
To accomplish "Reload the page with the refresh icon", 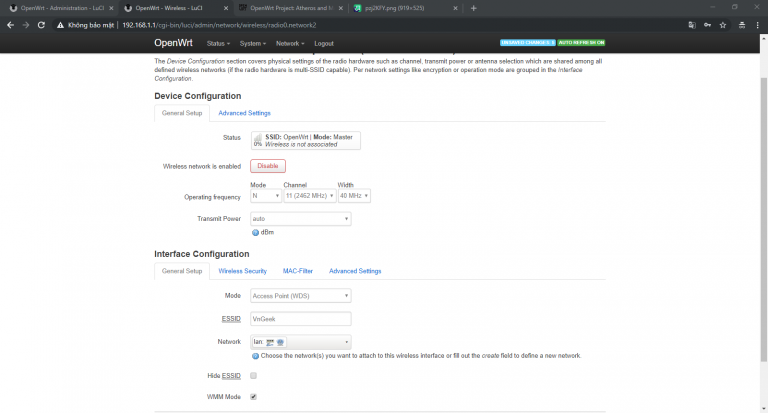I will [x=41, y=25].
